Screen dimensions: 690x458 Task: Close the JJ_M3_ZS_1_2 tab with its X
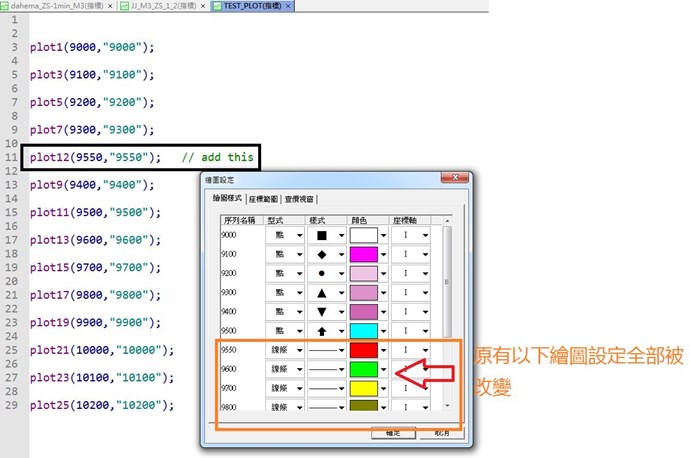coord(203,6)
